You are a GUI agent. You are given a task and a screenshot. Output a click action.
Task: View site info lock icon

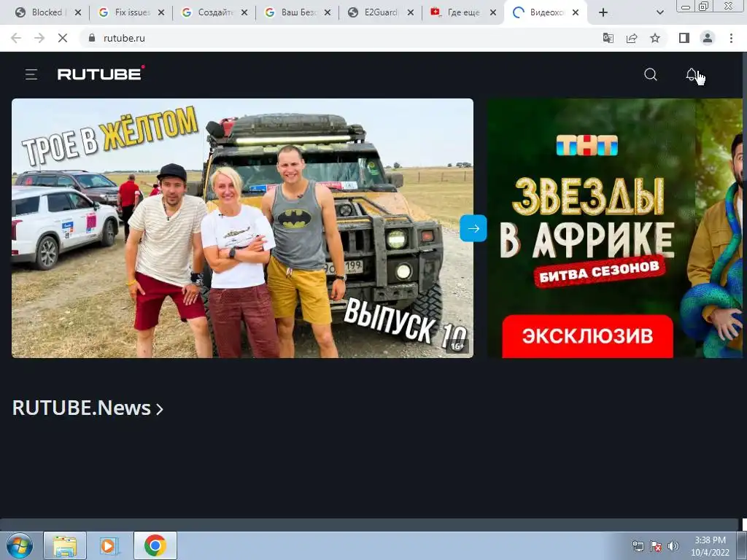click(x=92, y=38)
